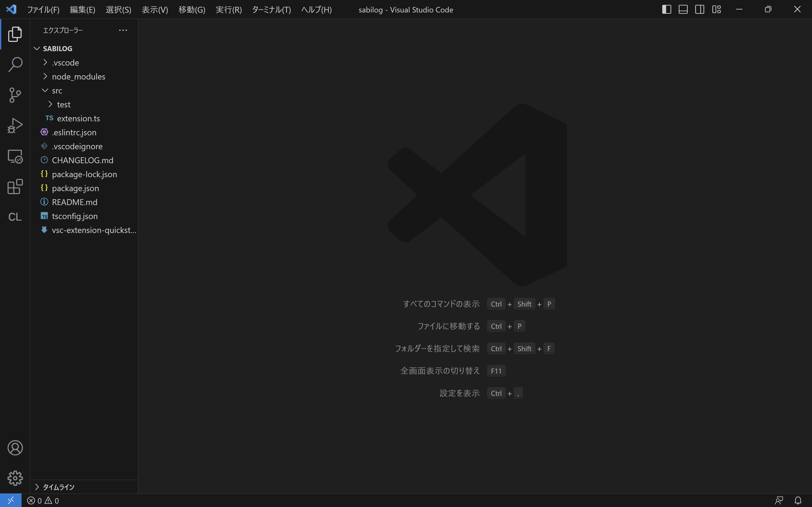
Task: Open the Search view in activity bar
Action: coord(15,64)
